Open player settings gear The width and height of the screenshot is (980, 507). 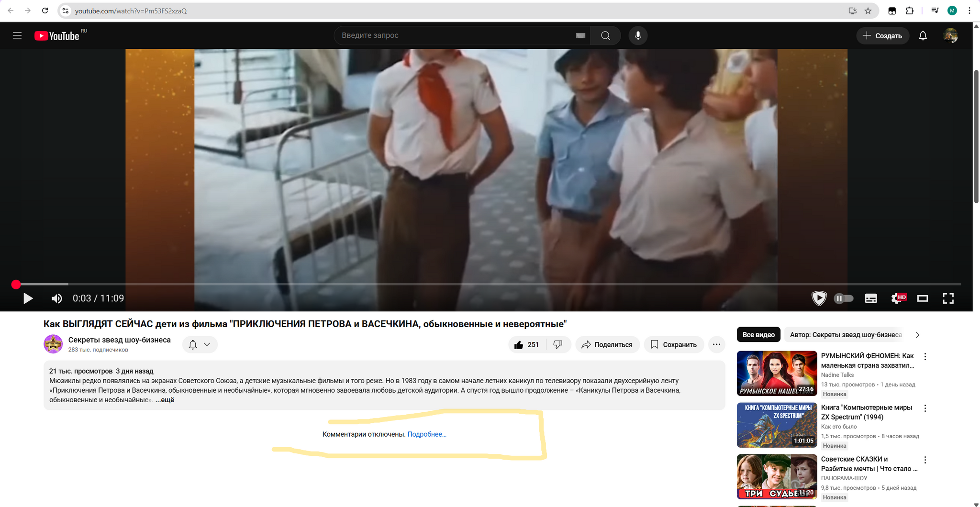[x=897, y=298]
